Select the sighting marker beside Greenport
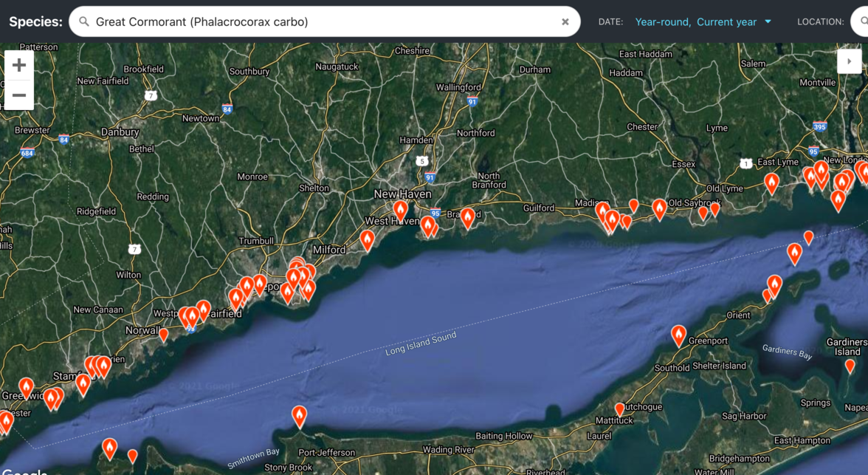Viewport: 868px width, 475px height. click(678, 335)
